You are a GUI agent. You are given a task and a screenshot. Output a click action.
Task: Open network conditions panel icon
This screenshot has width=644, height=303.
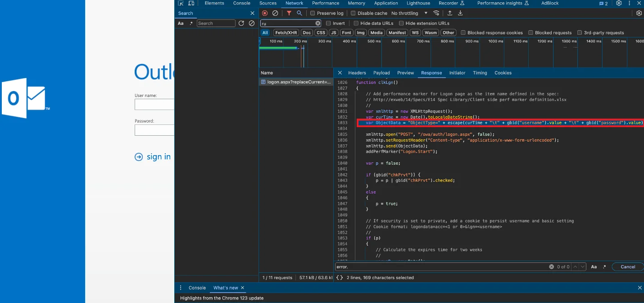[436, 13]
